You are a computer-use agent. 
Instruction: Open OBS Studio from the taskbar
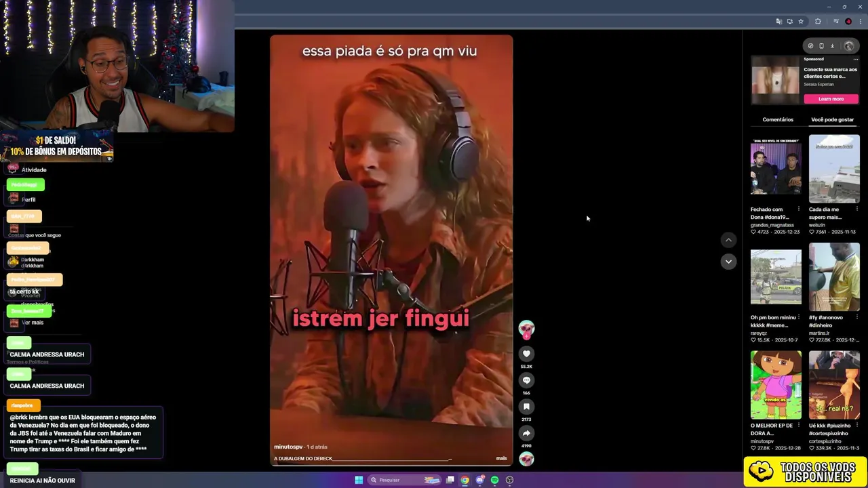tap(509, 480)
